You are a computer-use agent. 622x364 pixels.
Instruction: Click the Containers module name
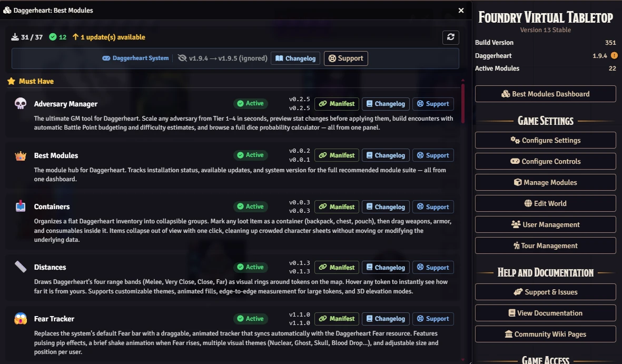coord(52,207)
